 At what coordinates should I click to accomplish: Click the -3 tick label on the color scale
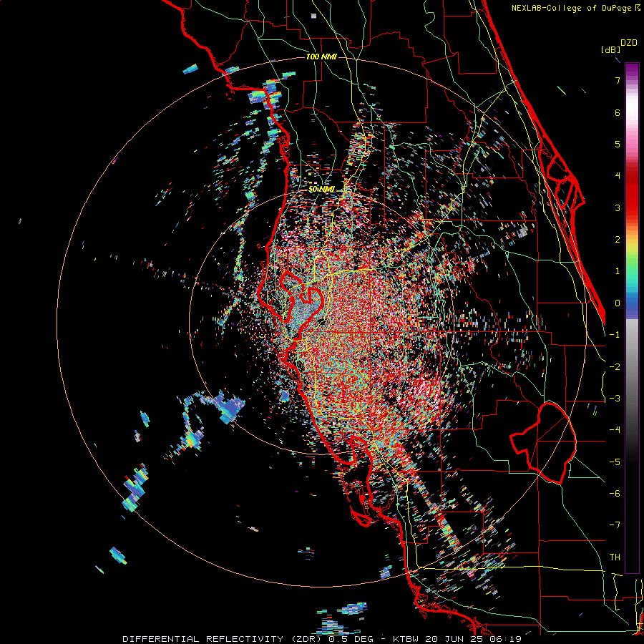(x=615, y=399)
